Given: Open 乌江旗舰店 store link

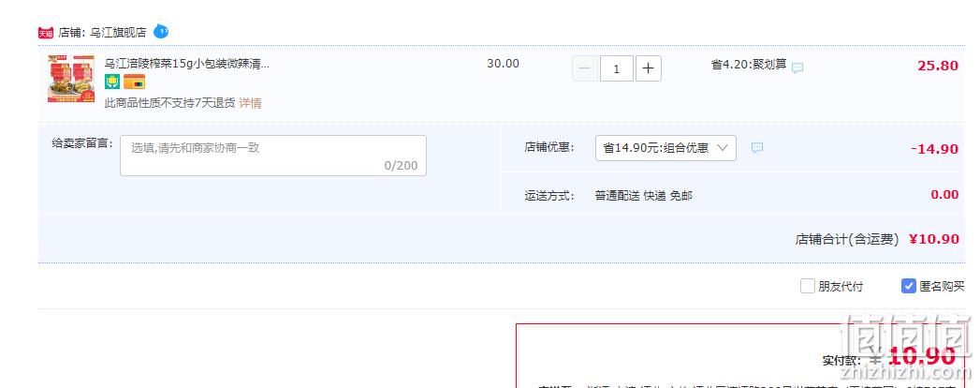Looking at the screenshot, I should point(118,33).
